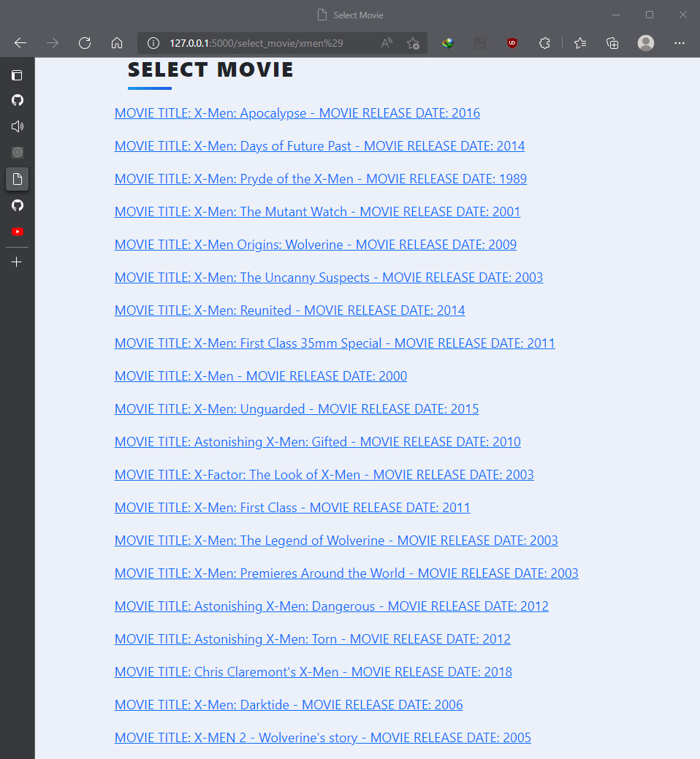Open the Favorites panel
700x759 pixels.
pyautogui.click(x=579, y=43)
